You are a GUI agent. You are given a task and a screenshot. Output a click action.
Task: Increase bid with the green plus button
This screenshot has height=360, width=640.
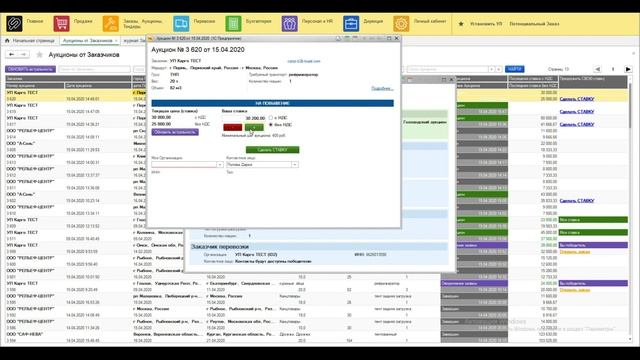(x=254, y=127)
